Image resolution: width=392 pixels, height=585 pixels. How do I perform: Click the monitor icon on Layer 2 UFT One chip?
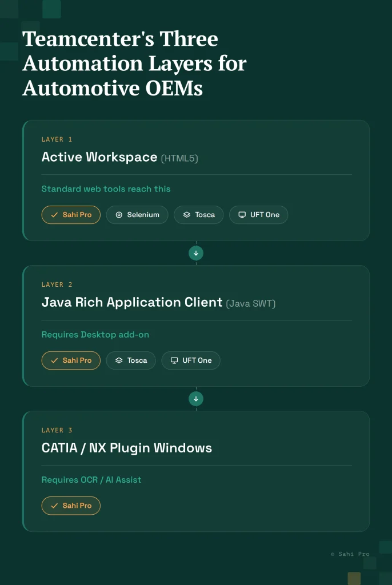tap(174, 360)
